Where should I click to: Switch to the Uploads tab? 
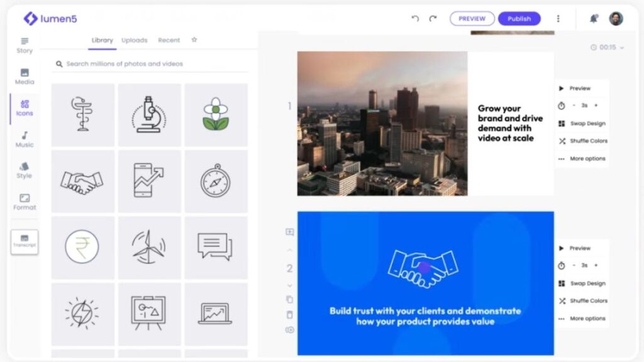(x=134, y=40)
